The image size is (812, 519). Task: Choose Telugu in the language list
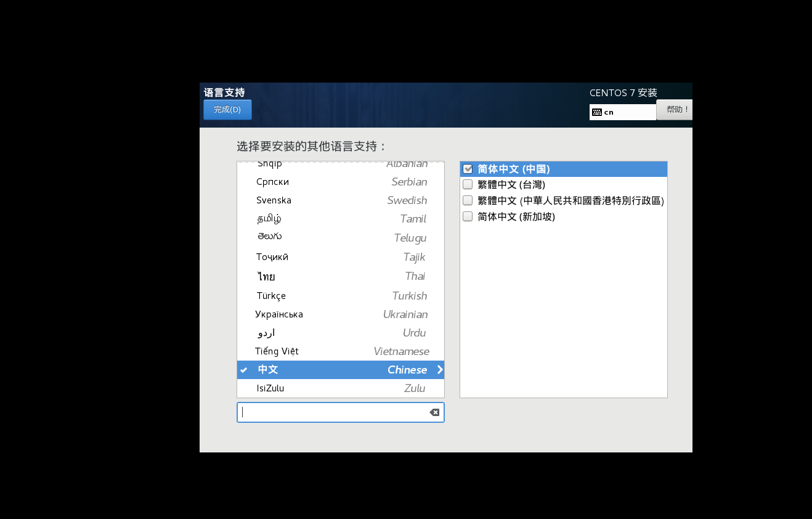[340, 238]
